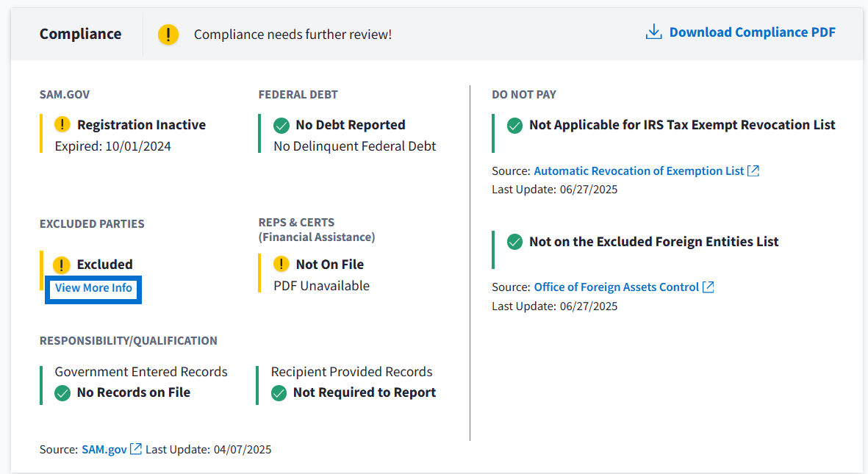Click warning icon beside Not On File

(x=281, y=264)
